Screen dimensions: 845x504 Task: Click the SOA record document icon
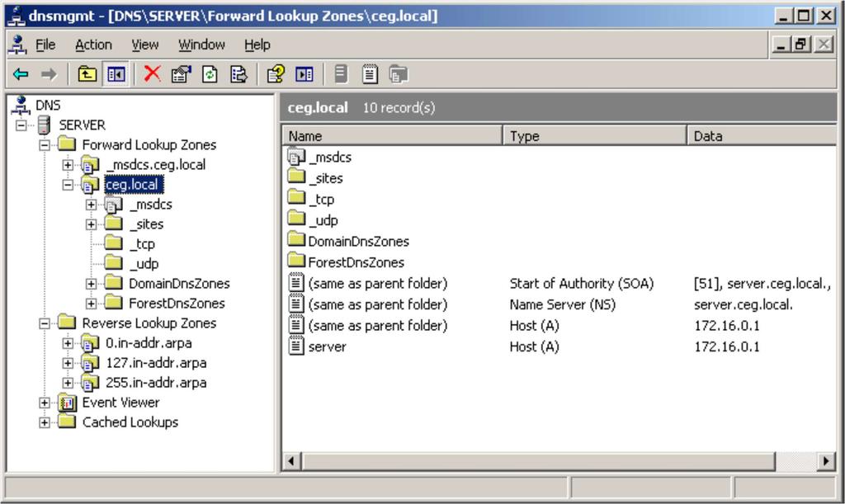click(x=296, y=283)
